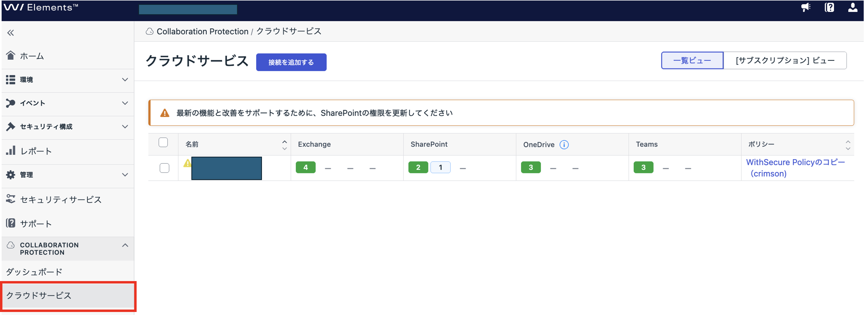
Task: Click the green SharePoint badge showing 2
Action: (418, 167)
